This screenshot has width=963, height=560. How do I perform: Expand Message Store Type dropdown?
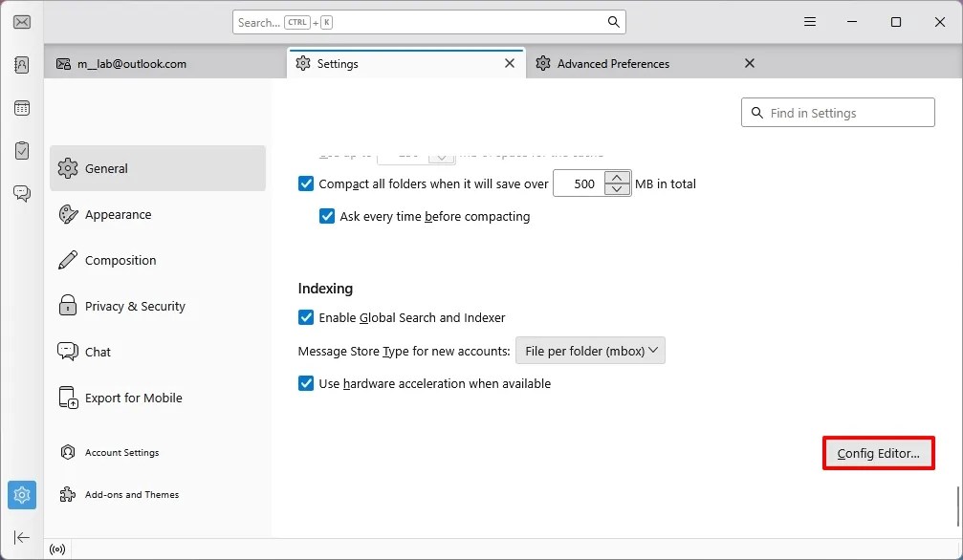pos(590,351)
